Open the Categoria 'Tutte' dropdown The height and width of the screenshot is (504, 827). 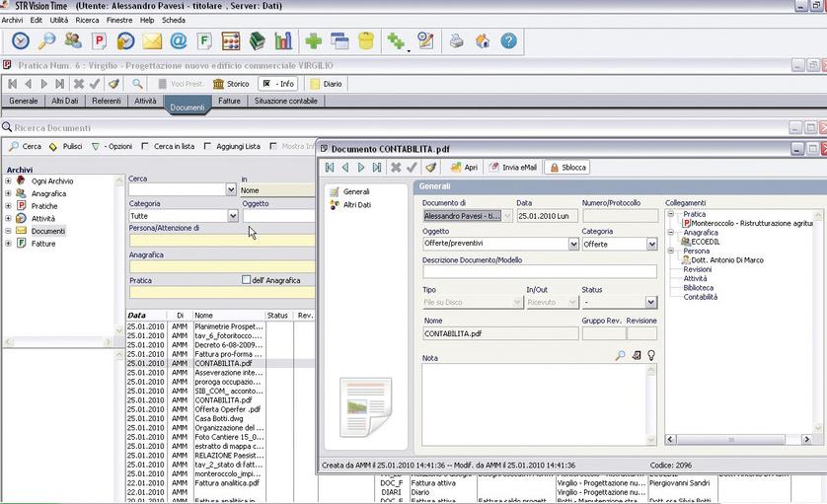click(x=233, y=216)
